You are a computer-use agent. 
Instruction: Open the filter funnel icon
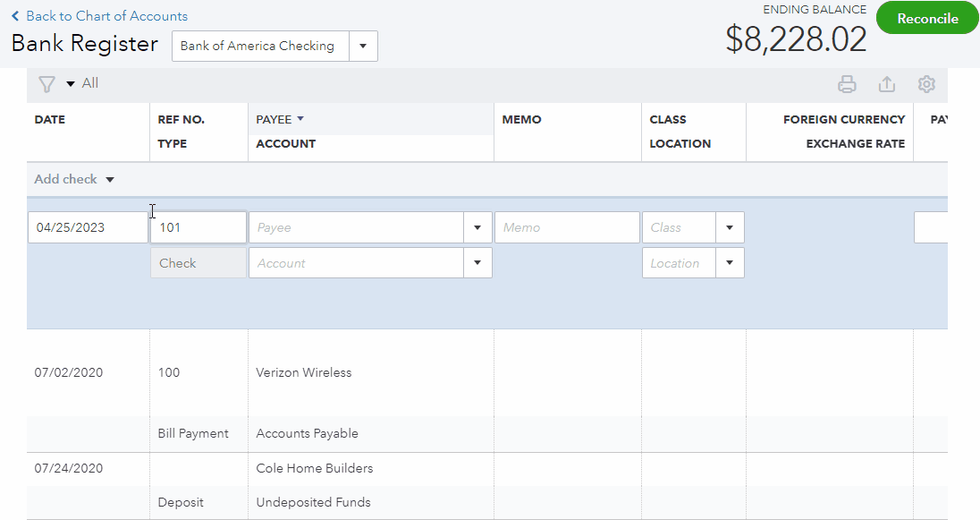46,83
